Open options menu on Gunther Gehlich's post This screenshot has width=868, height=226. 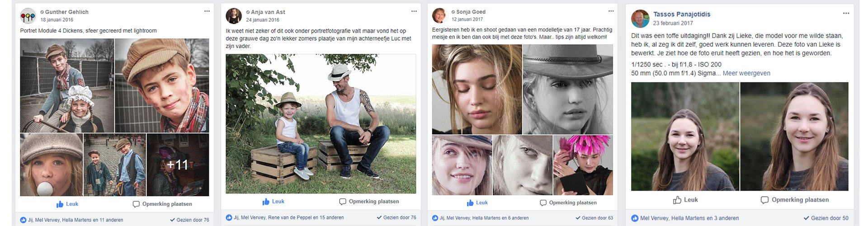click(207, 11)
